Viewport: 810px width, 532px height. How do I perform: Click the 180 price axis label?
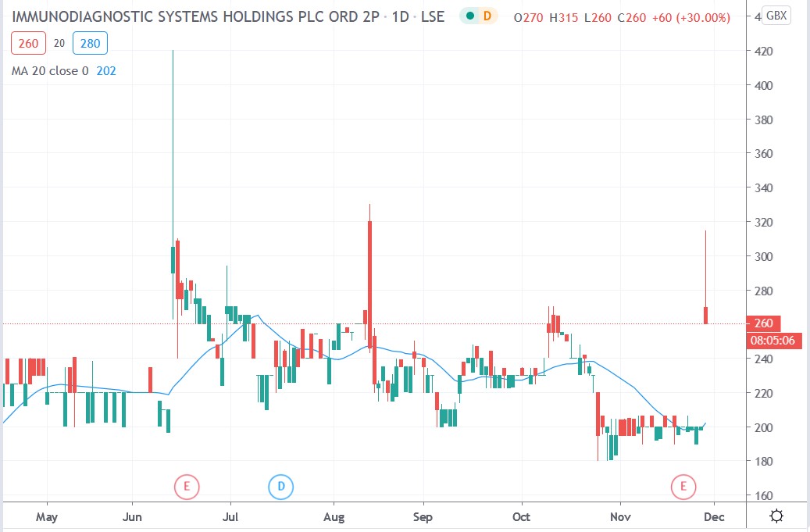click(x=763, y=461)
